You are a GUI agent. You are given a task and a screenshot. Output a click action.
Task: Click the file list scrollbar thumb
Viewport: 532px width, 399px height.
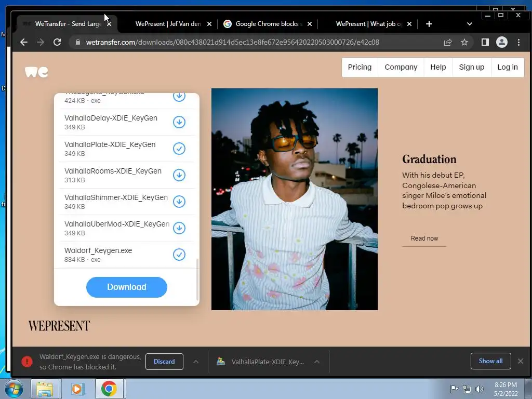[197, 280]
